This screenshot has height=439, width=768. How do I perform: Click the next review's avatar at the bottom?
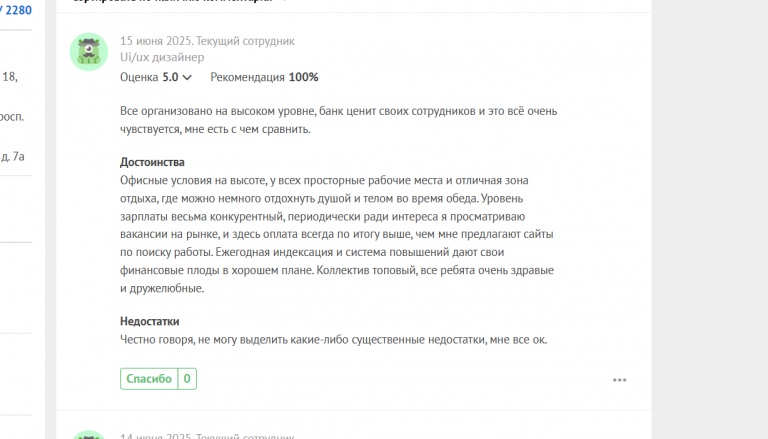click(x=89, y=434)
